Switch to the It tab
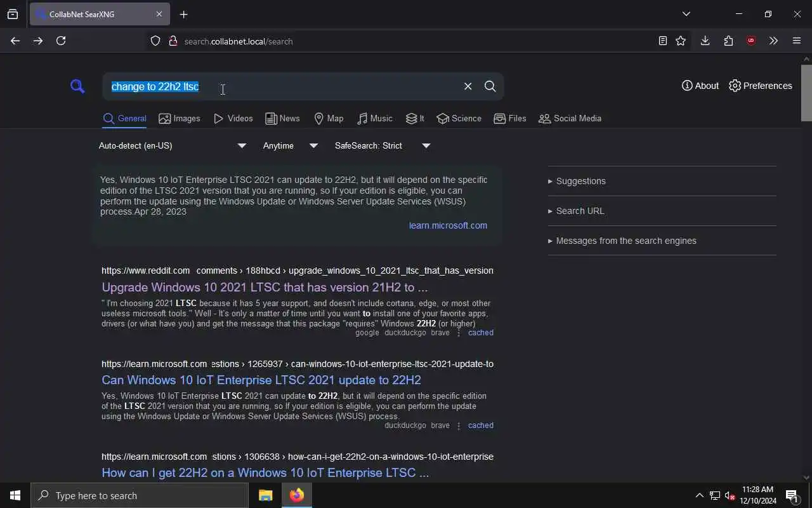 pos(415,119)
